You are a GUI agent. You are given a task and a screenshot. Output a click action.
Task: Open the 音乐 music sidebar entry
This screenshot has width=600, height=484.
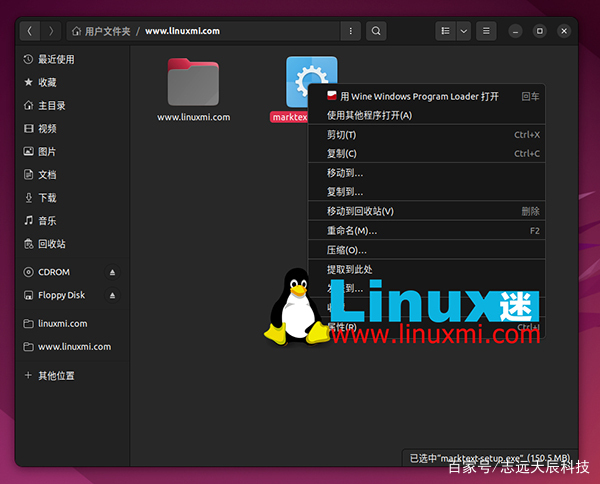pos(72,221)
